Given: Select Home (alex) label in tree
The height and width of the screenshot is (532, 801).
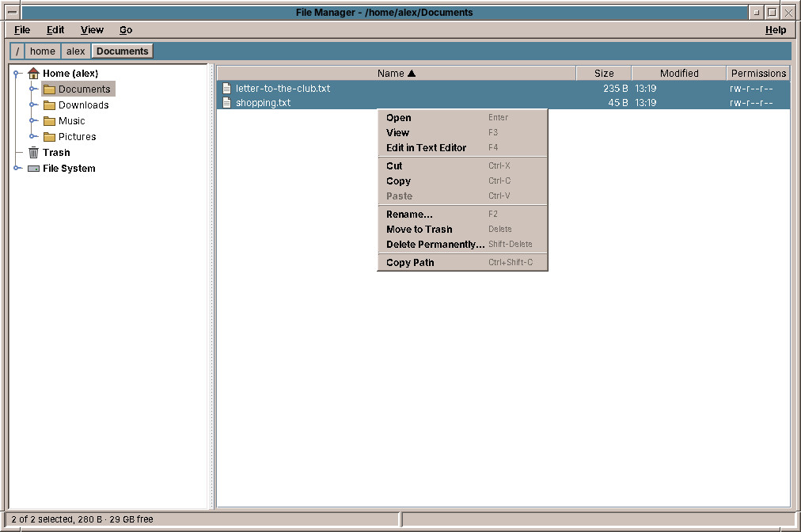Looking at the screenshot, I should tap(70, 73).
